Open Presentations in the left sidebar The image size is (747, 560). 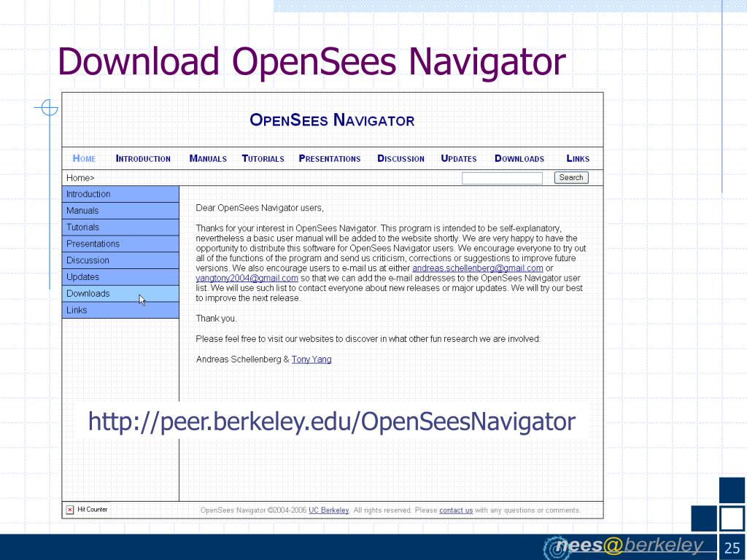point(120,244)
